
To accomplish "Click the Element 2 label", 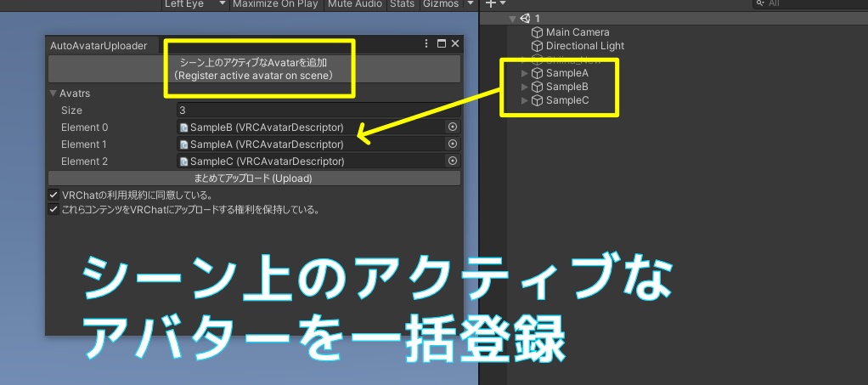I will [x=84, y=161].
